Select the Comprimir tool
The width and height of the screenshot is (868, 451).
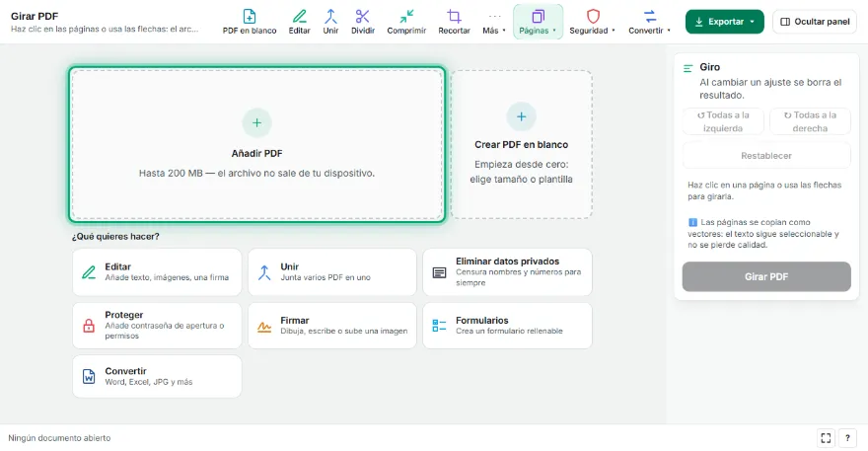coord(406,22)
